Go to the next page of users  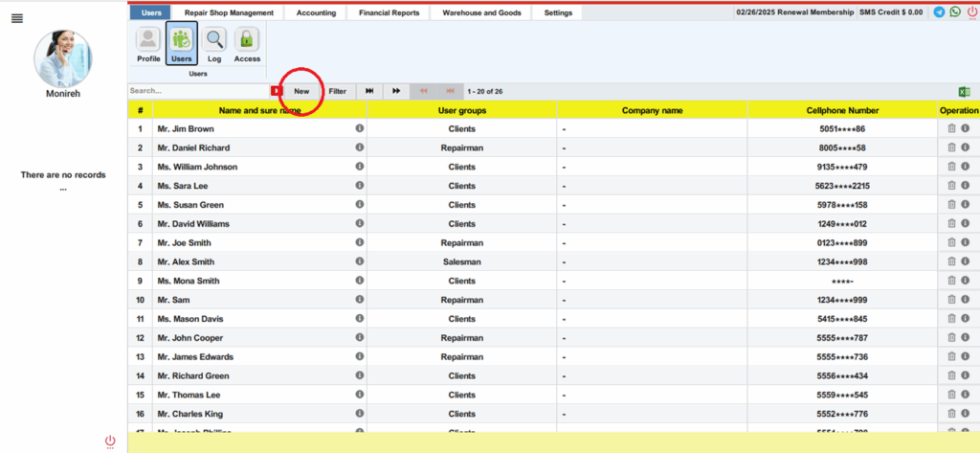click(x=396, y=91)
